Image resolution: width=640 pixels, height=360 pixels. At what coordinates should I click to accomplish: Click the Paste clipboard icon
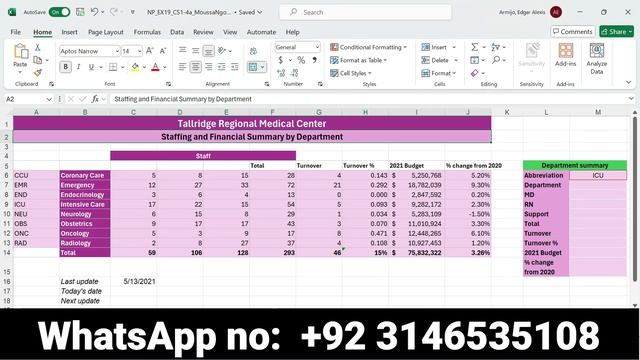pyautogui.click(x=20, y=52)
